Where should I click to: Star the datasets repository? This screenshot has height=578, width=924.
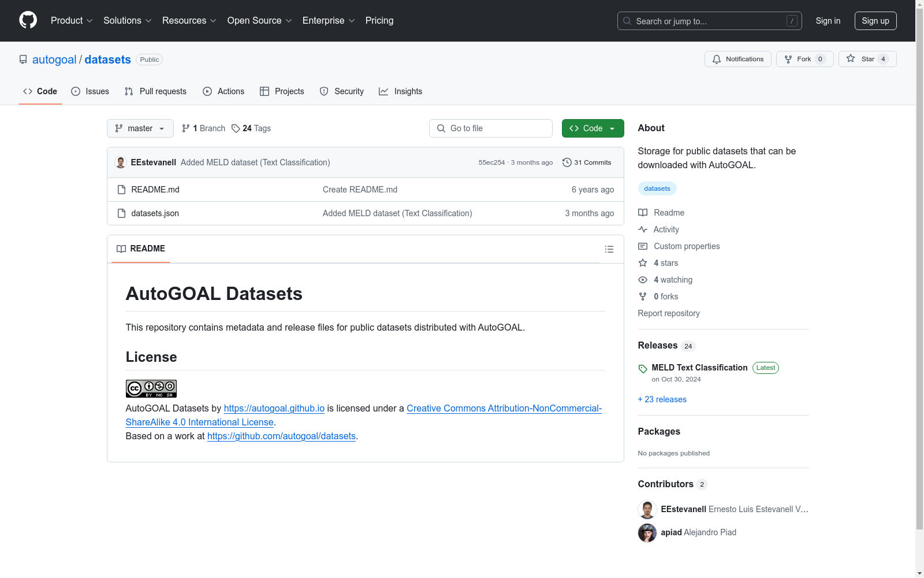[x=867, y=59]
